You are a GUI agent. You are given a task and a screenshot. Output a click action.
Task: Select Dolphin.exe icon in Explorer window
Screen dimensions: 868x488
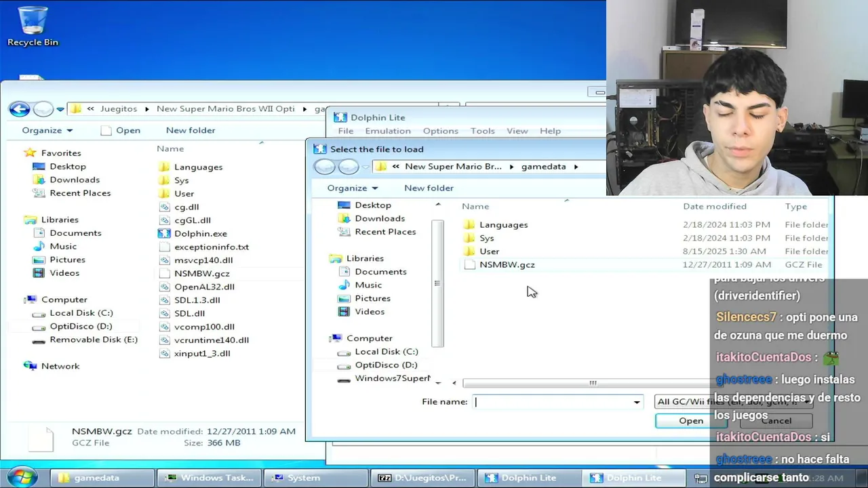[x=164, y=233]
